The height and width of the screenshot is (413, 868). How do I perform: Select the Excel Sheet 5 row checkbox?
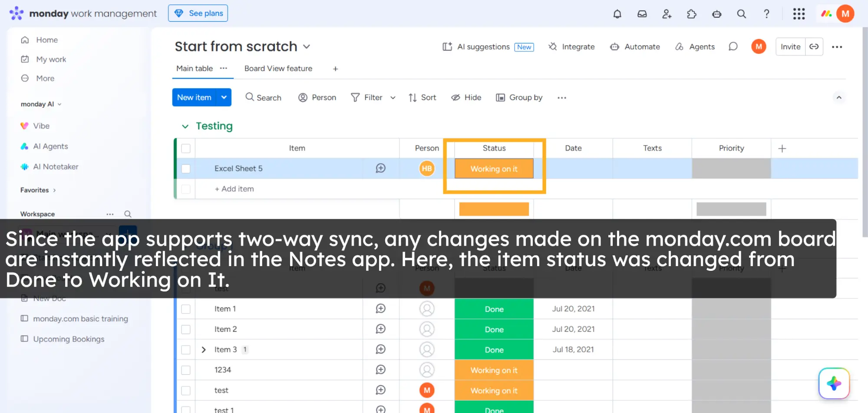click(x=186, y=169)
